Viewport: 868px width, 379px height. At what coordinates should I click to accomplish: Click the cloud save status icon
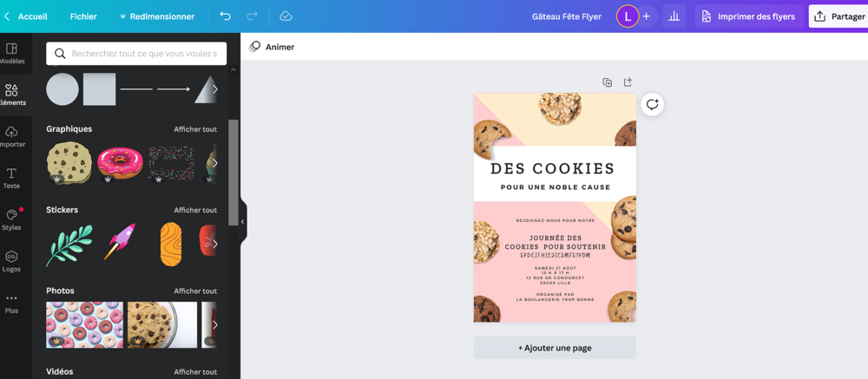coord(286,16)
